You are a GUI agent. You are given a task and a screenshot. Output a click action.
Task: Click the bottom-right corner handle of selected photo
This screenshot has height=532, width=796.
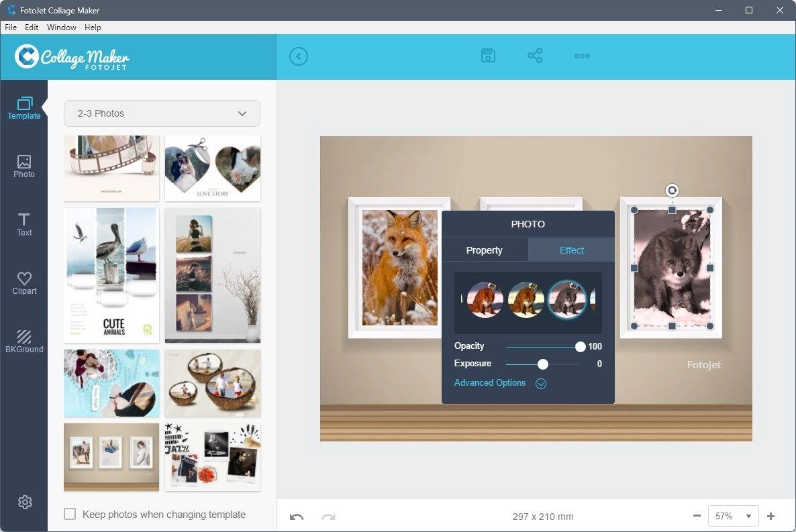(x=709, y=326)
